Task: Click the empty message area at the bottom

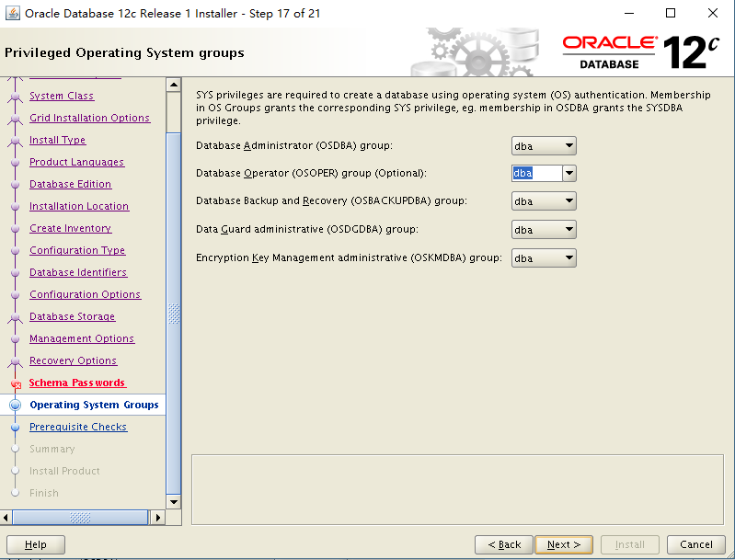Action: coord(457,490)
